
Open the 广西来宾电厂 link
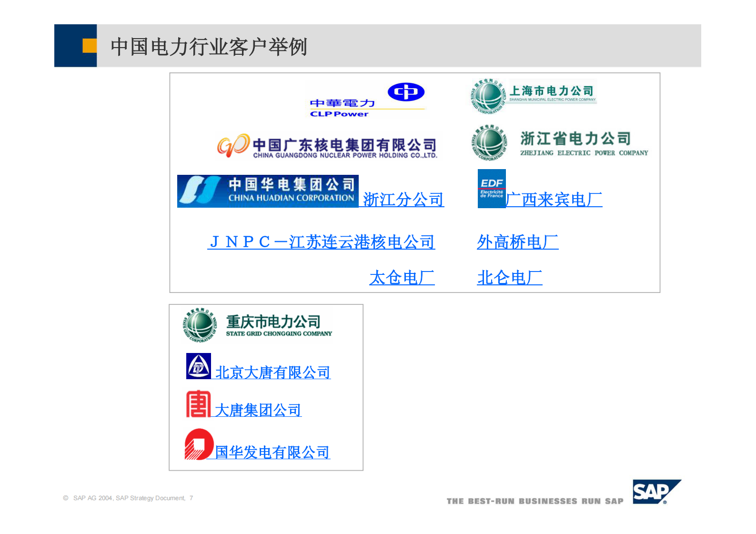point(554,200)
